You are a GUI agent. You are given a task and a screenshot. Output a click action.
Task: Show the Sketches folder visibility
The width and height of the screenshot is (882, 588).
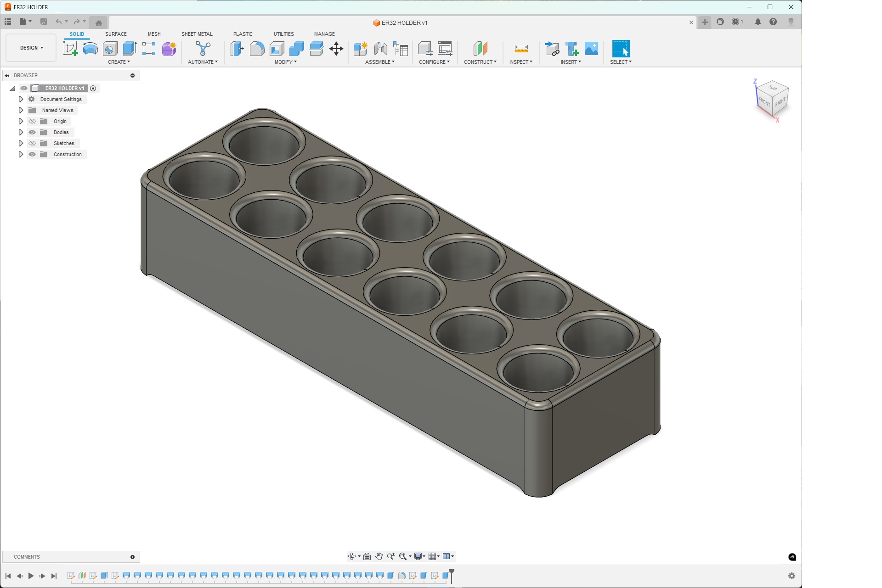pos(32,143)
